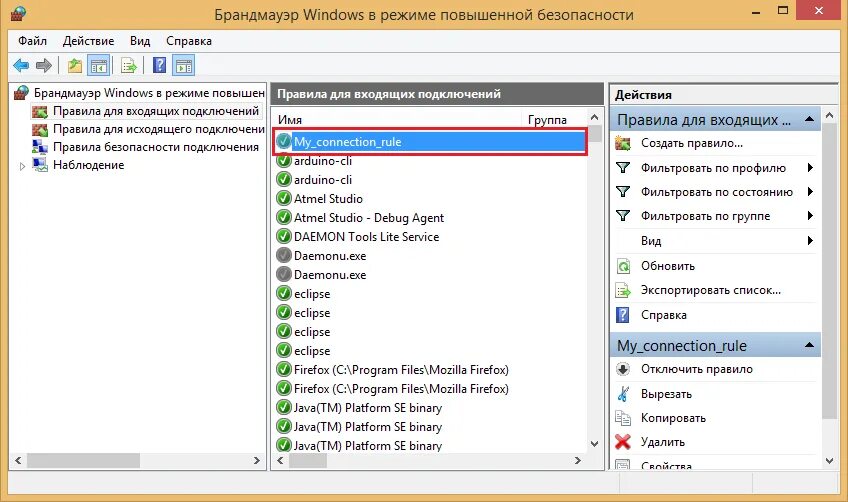Open the Справка menu in menu bar
The image size is (848, 502).
[189, 41]
